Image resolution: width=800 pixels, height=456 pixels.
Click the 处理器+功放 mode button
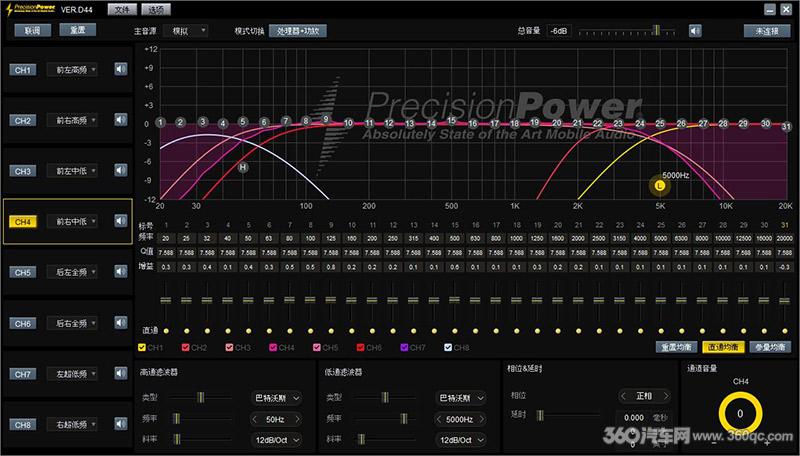coord(298,31)
